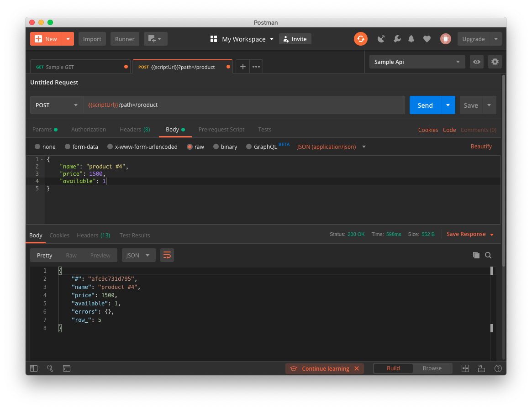Copy the response to clipboard
Image resolution: width=532 pixels, height=409 pixels.
pyautogui.click(x=476, y=255)
